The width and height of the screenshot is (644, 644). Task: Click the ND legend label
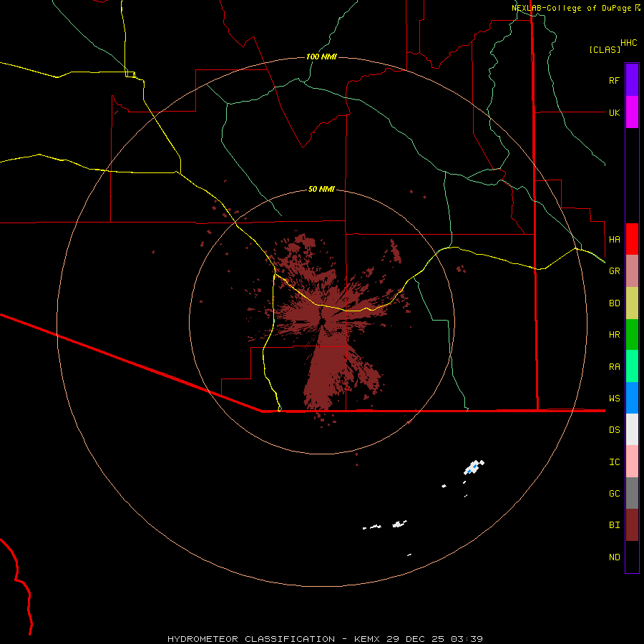pos(614,557)
